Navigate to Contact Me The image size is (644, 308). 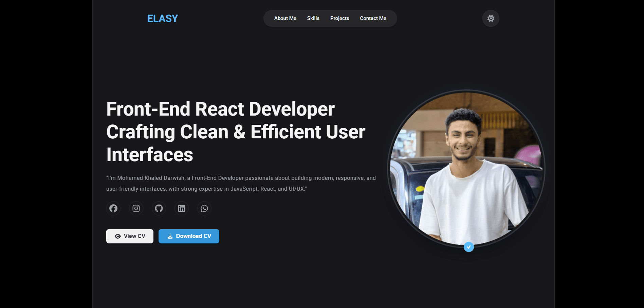373,18
